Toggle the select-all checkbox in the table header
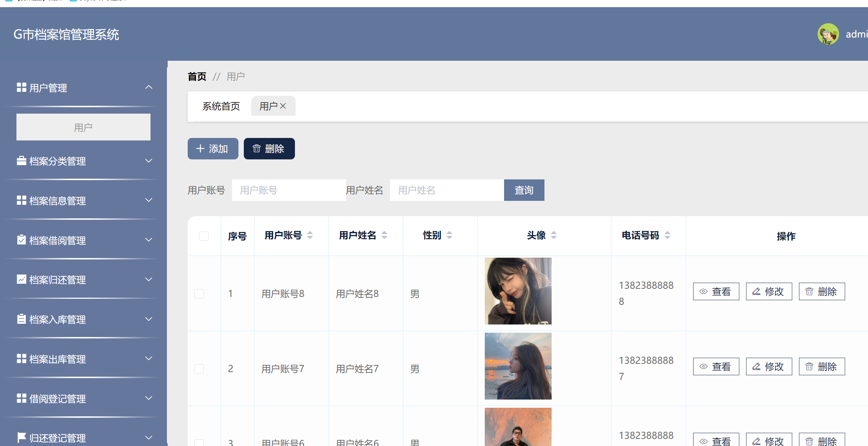The width and height of the screenshot is (868, 446). (x=204, y=236)
